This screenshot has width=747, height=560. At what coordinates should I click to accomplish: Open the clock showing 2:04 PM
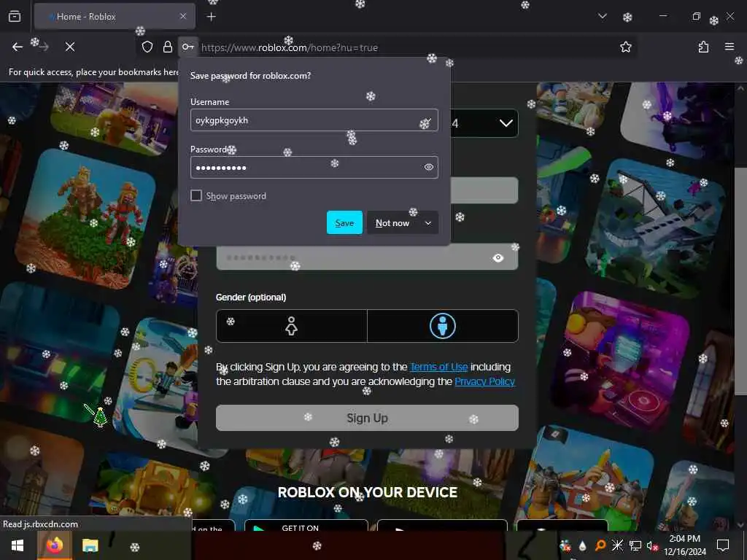[685, 545]
